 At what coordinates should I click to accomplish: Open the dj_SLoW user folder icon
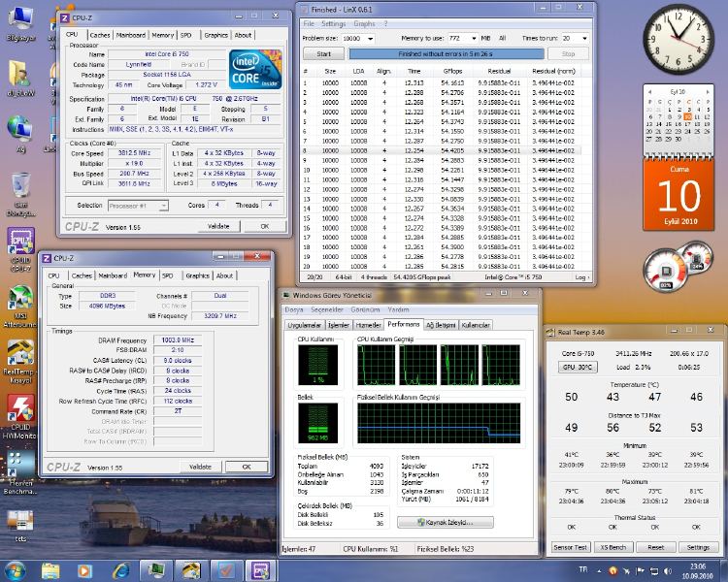(21, 77)
